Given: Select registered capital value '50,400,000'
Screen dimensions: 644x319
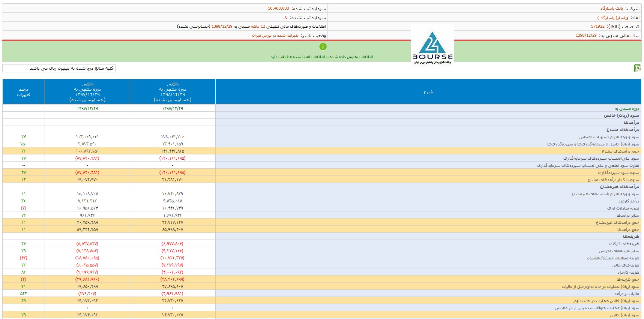Looking at the screenshot, I should tap(278, 8).
